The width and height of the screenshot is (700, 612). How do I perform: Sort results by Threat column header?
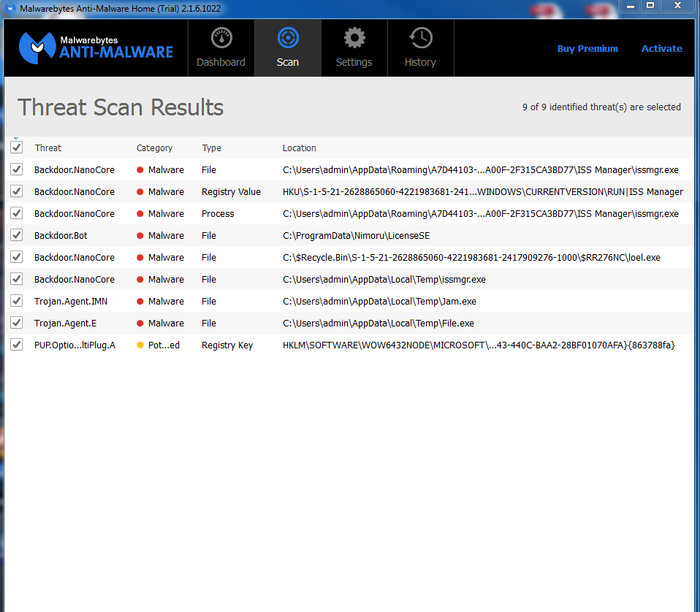[48, 148]
